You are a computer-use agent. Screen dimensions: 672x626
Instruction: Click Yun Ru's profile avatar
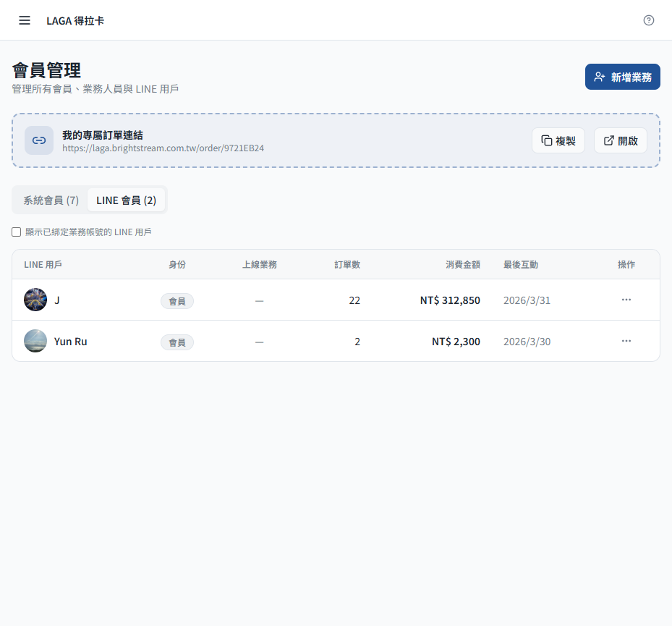[35, 341]
